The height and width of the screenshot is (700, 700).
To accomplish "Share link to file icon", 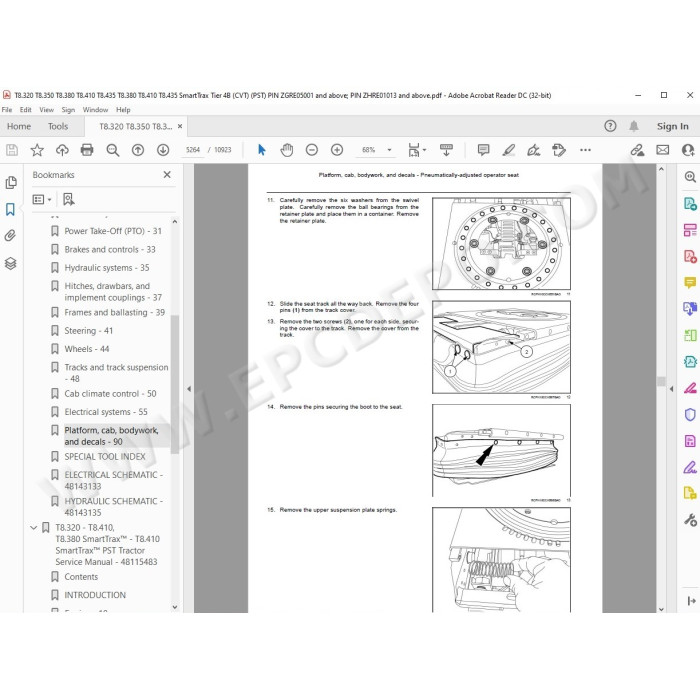I will pos(637,150).
